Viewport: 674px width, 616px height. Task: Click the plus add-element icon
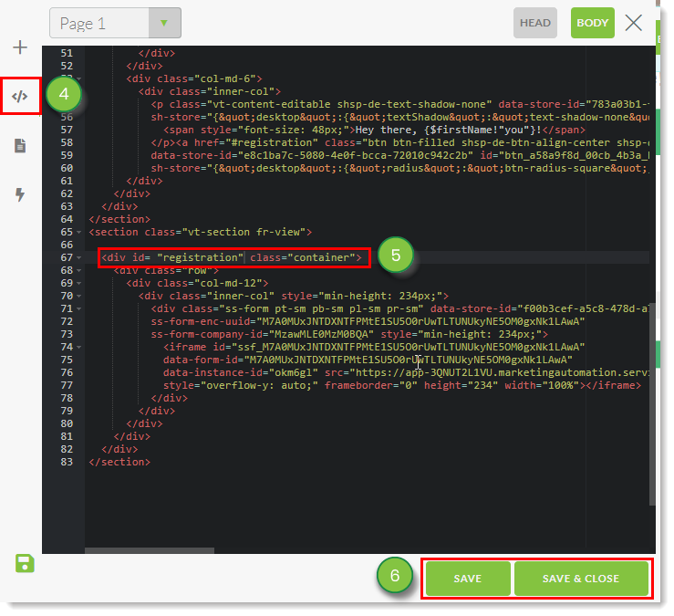(x=20, y=47)
